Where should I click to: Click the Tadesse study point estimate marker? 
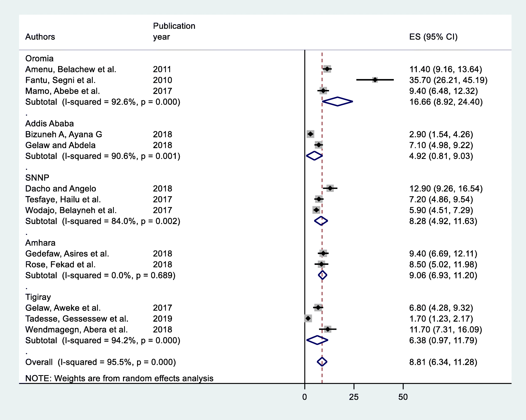click(308, 318)
